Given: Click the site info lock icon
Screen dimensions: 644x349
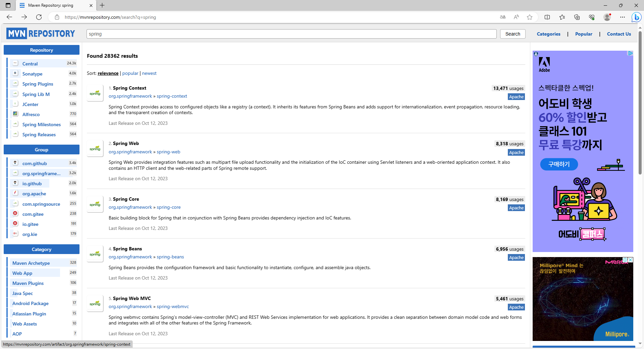Looking at the screenshot, I should pyautogui.click(x=57, y=17).
